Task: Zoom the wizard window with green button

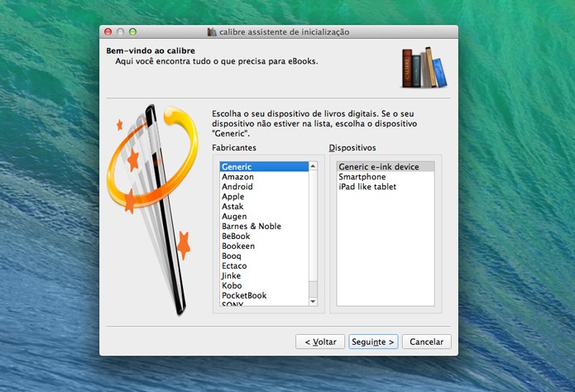Action: tap(132, 32)
